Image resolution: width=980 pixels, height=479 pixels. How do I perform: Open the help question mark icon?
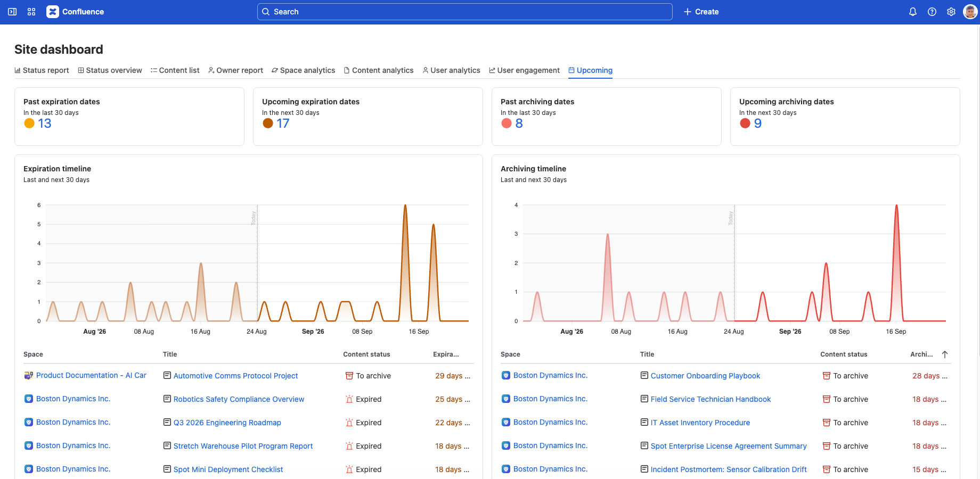point(932,12)
